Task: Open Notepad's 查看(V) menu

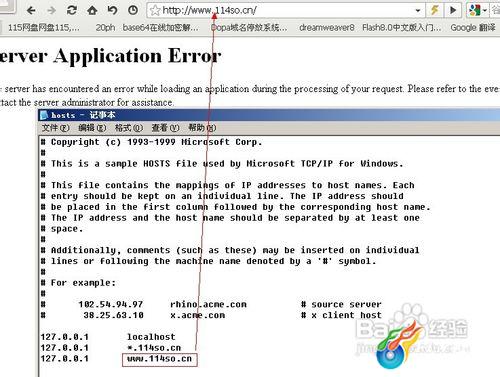Action: [x=165, y=128]
